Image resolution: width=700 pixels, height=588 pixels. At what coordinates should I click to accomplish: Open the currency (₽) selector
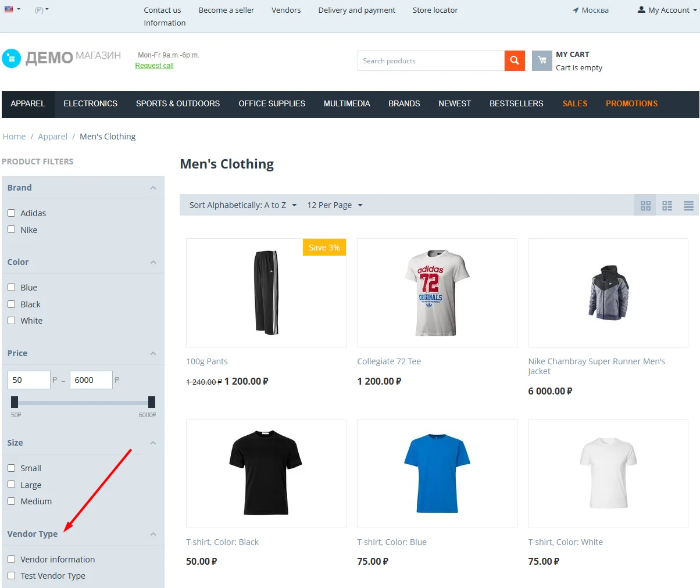(x=41, y=10)
